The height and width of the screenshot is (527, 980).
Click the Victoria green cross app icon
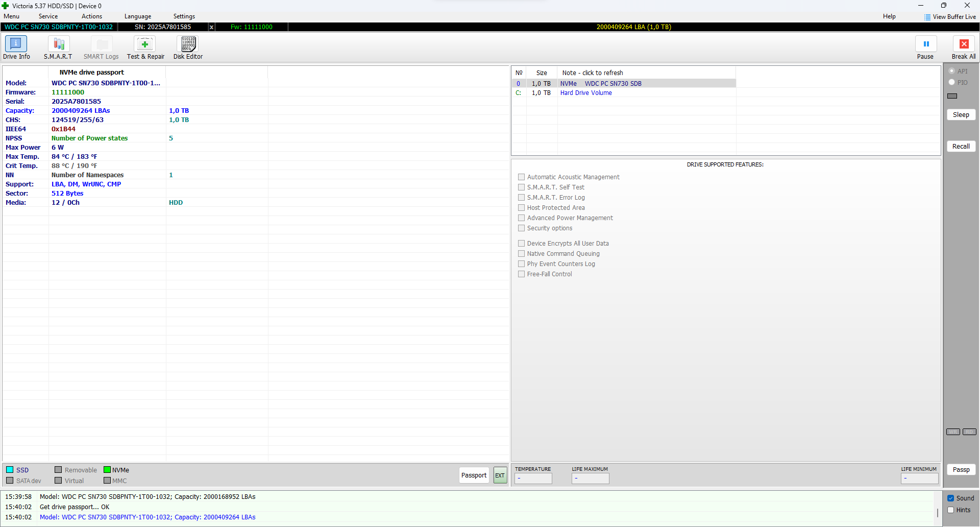[x=6, y=6]
